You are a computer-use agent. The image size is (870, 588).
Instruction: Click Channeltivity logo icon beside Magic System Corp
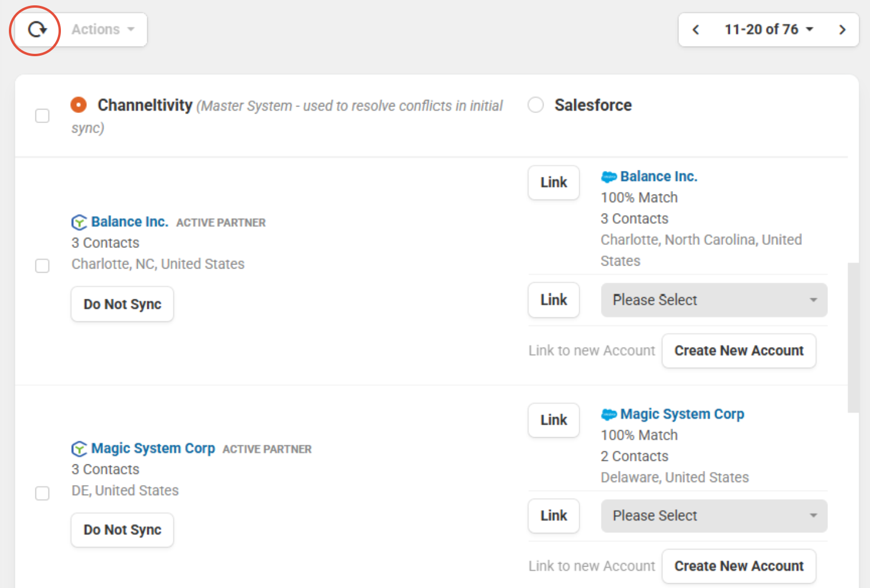79,449
